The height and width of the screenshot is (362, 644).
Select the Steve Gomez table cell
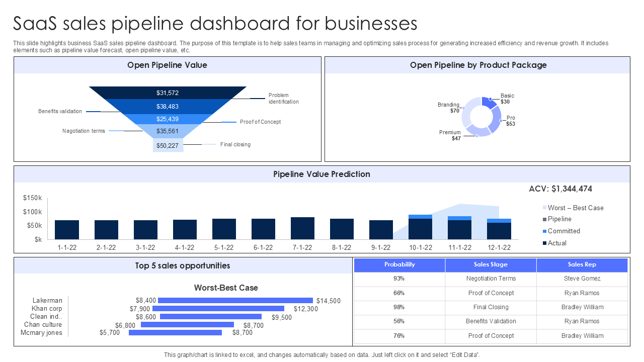click(582, 279)
